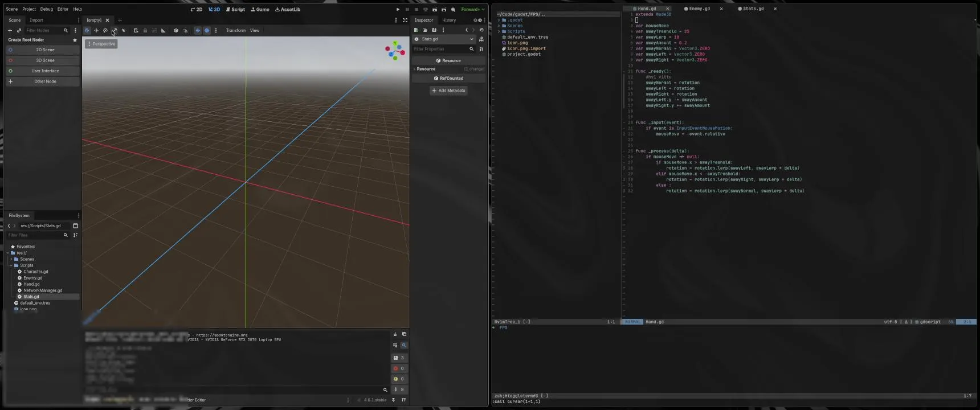980x410 pixels.
Task: Open the Stats.gd object dropdown in Inspector
Action: click(444, 39)
